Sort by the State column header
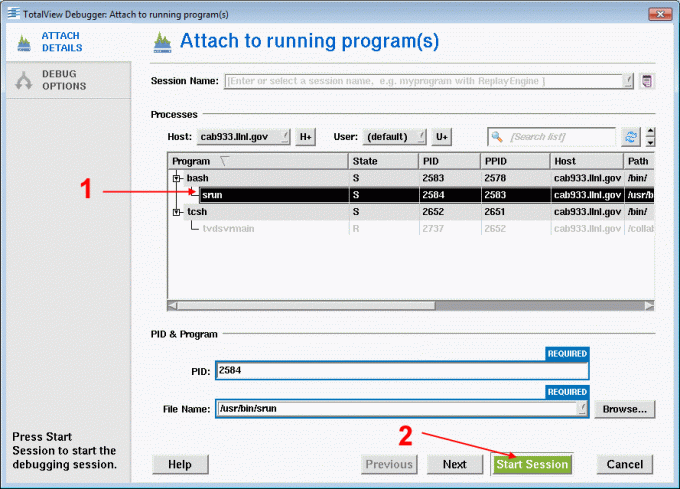Viewport: 680px width, 489px height. (383, 161)
